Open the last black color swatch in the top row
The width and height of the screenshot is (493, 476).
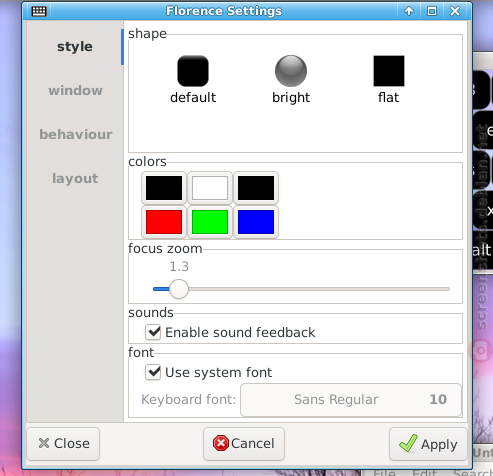coord(256,188)
